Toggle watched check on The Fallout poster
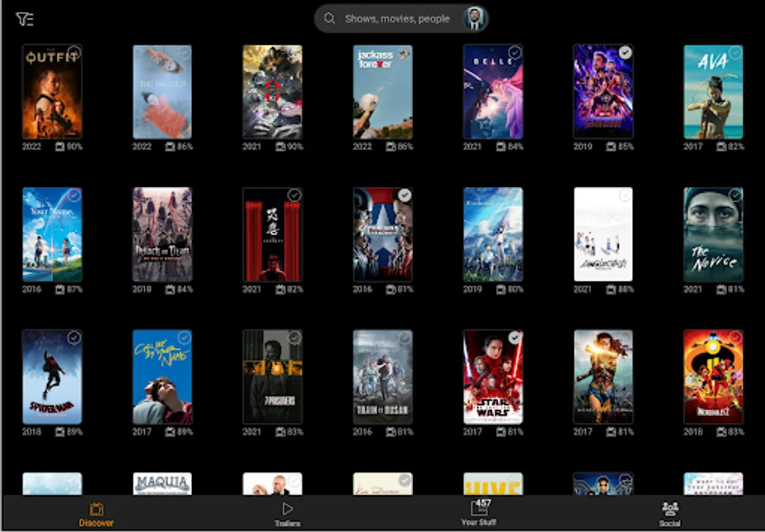This screenshot has height=532, width=765. 184,53
